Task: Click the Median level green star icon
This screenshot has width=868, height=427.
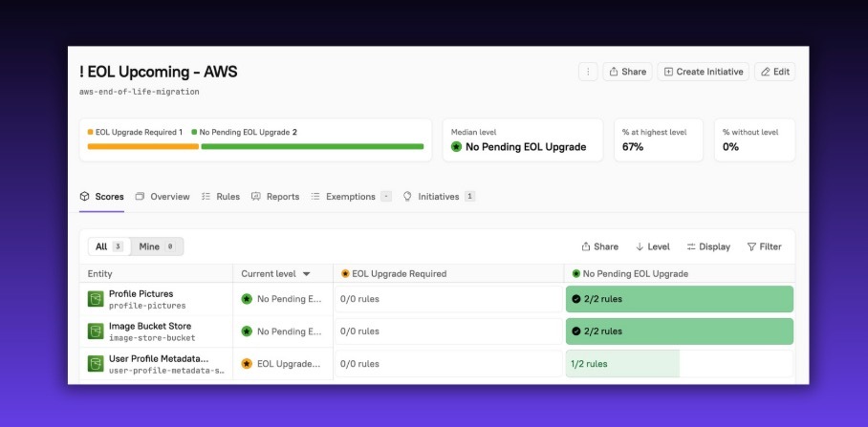Action: coord(457,147)
